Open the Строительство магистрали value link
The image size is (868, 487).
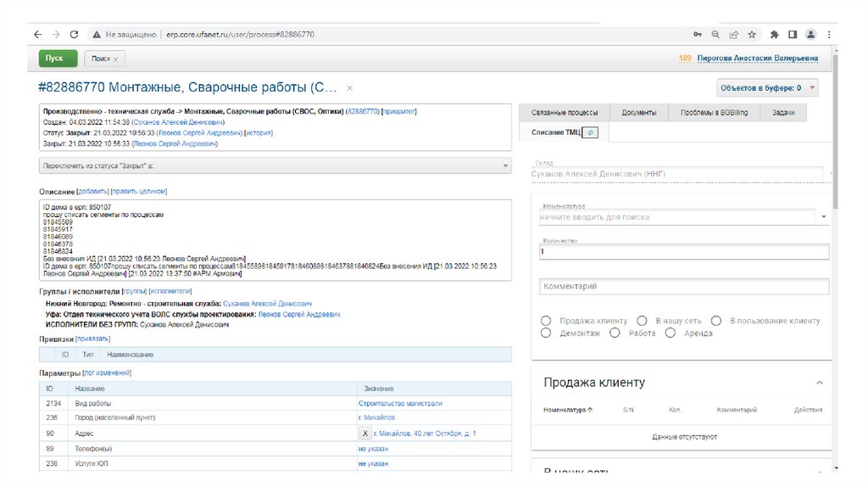tap(400, 403)
